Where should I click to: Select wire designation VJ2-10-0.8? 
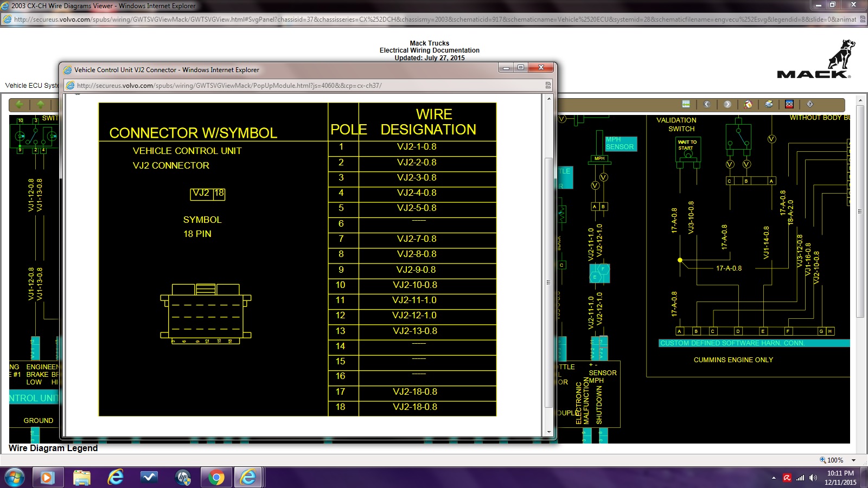coord(415,285)
